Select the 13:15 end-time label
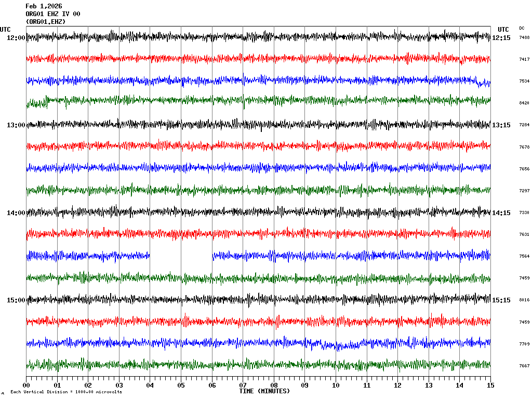 (x=501, y=125)
